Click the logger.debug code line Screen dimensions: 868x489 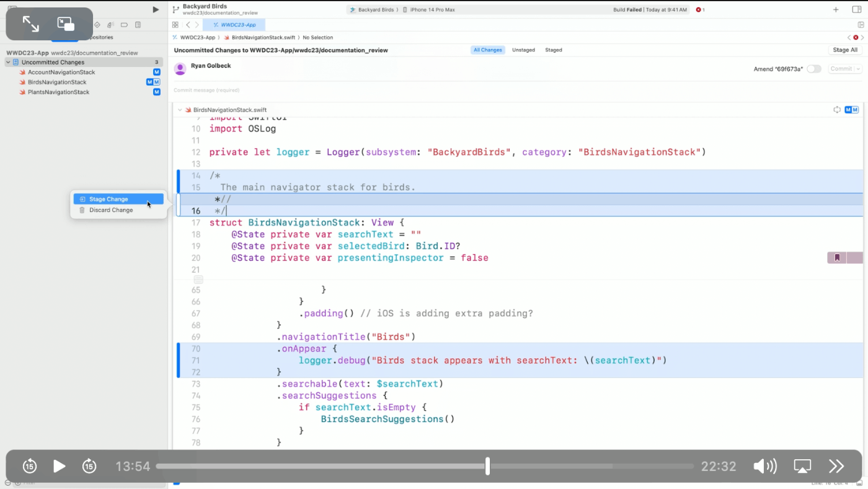click(x=482, y=360)
